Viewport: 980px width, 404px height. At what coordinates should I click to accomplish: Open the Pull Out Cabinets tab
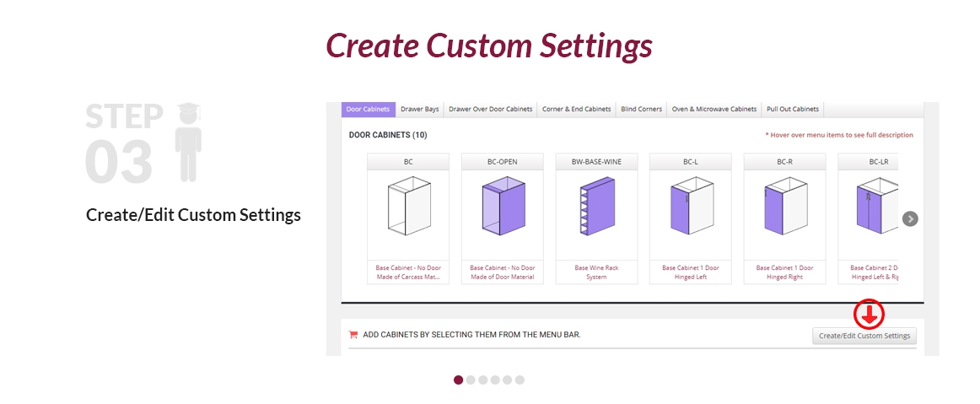(792, 109)
